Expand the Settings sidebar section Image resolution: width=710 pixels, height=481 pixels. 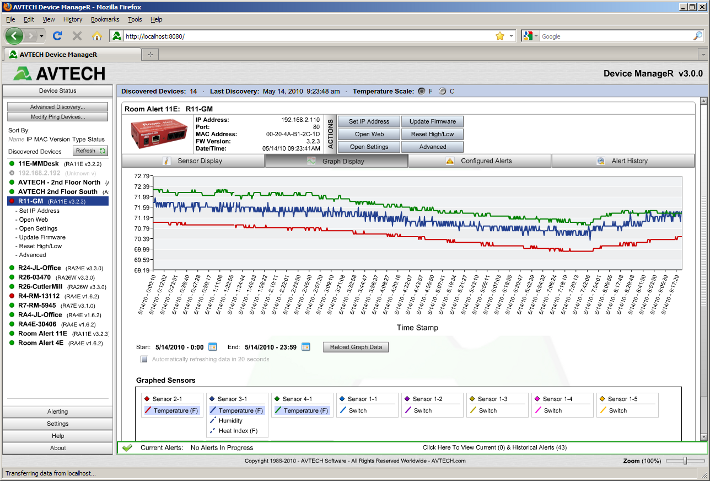pos(58,424)
